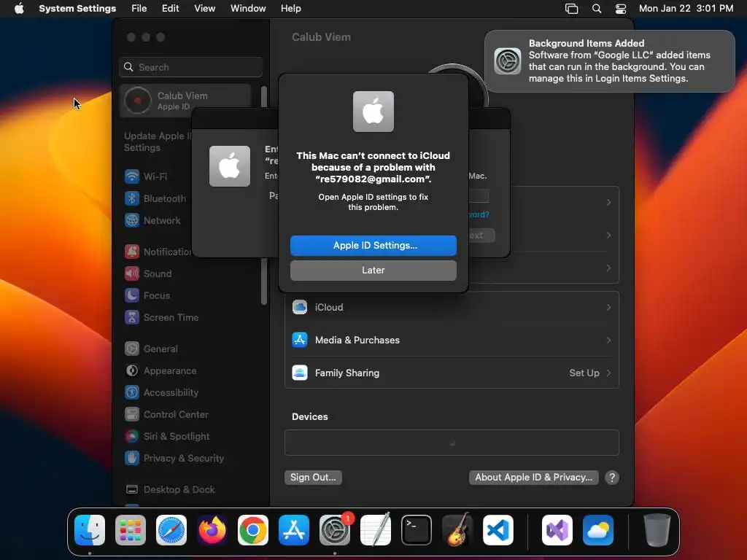Open Launchpad from the Dock
This screenshot has width=747, height=560.
pyautogui.click(x=131, y=530)
